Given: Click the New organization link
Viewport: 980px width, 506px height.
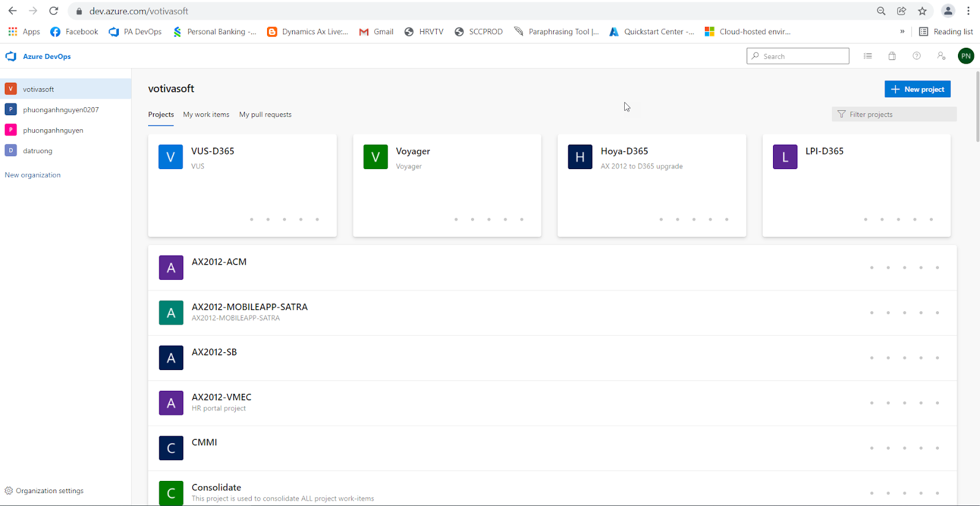Looking at the screenshot, I should click(32, 175).
